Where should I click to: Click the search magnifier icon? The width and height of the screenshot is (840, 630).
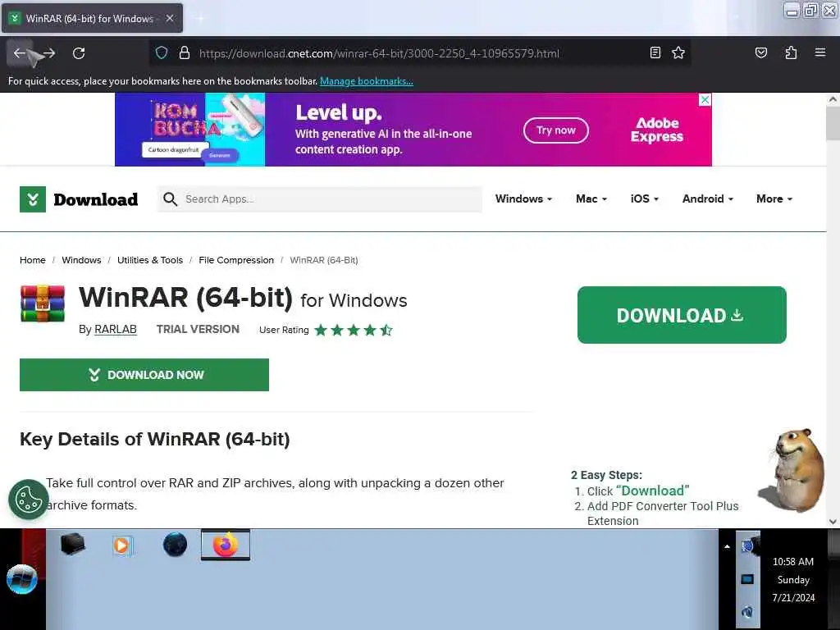171,199
